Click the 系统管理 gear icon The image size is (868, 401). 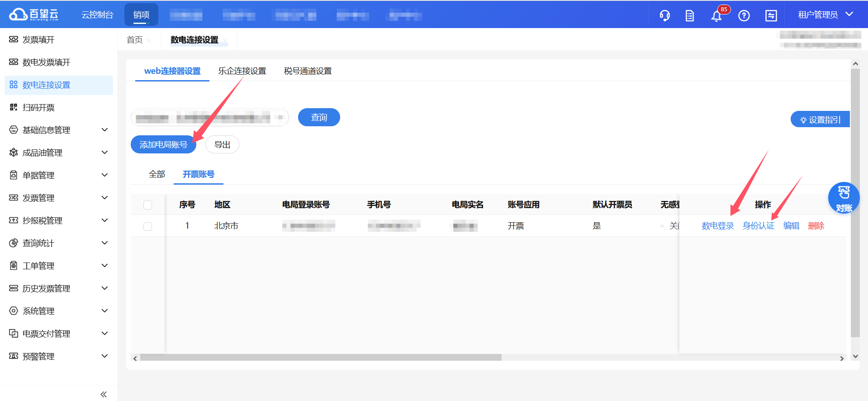(14, 311)
